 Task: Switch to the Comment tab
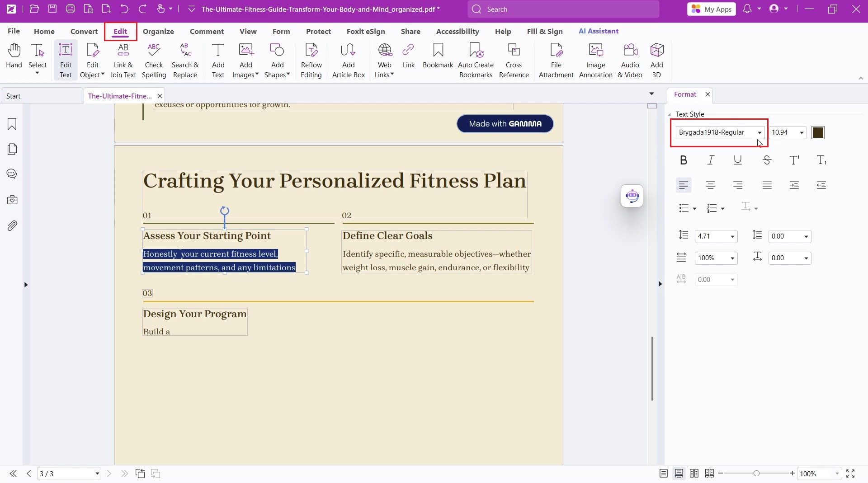point(207,31)
